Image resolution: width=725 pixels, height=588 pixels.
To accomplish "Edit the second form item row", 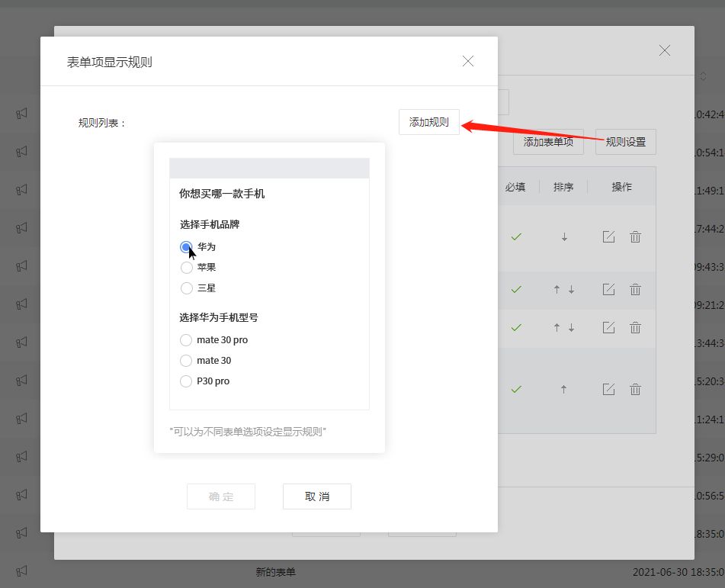I will click(x=609, y=290).
